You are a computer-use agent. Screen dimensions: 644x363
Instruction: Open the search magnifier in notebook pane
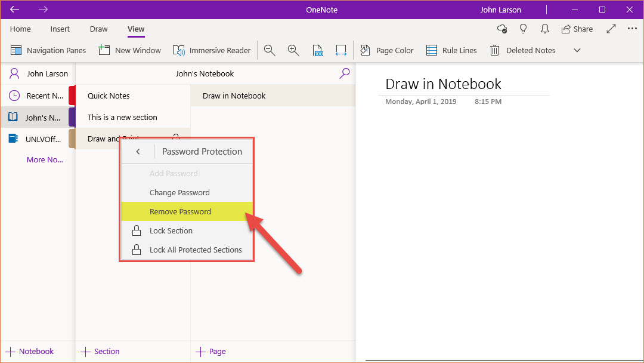(x=344, y=73)
